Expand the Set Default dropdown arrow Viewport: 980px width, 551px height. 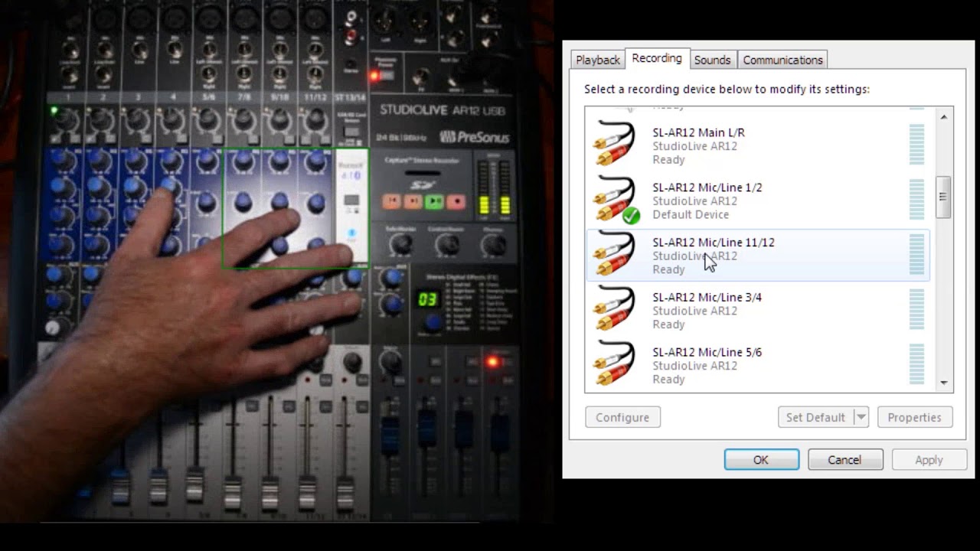pyautogui.click(x=861, y=417)
